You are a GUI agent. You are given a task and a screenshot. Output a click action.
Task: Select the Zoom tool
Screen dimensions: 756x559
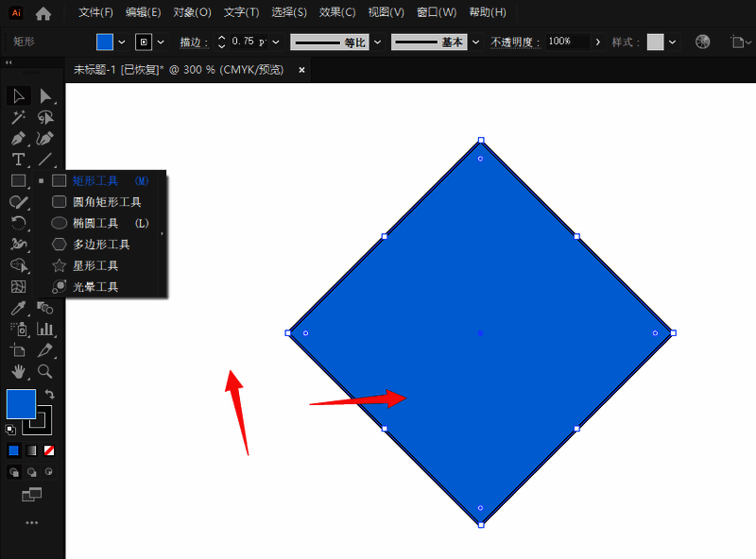[44, 371]
